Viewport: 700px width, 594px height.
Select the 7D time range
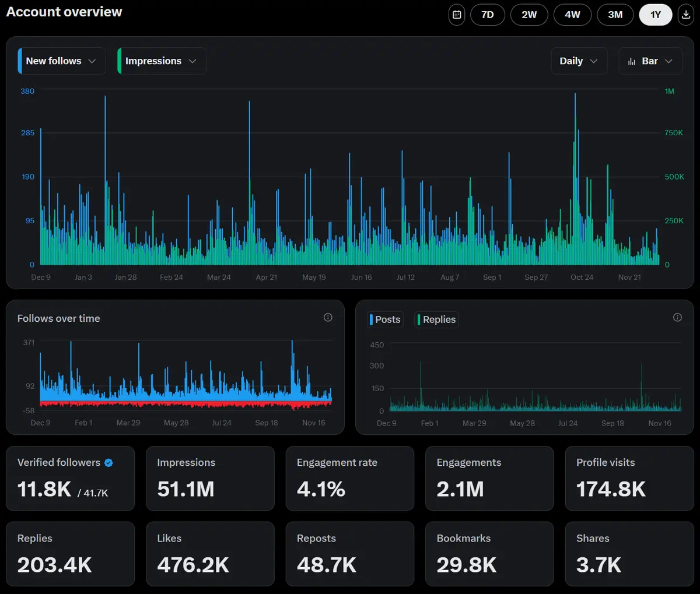pos(488,15)
